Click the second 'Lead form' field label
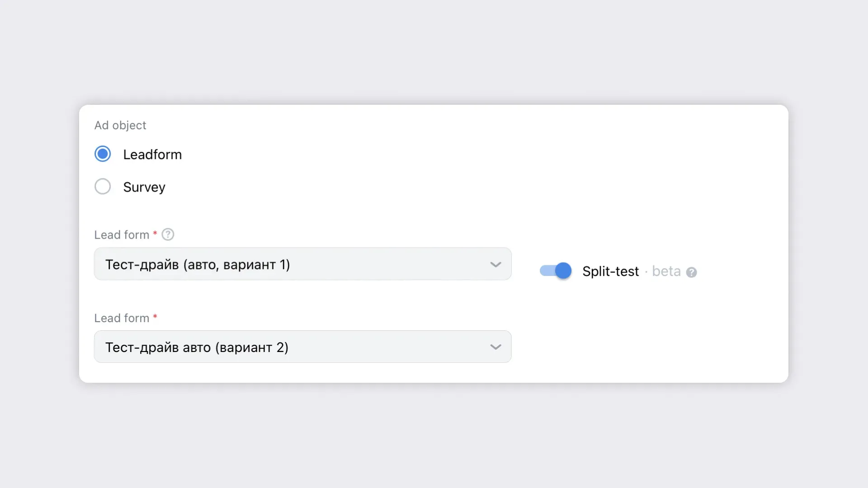The width and height of the screenshot is (868, 488). tap(122, 318)
